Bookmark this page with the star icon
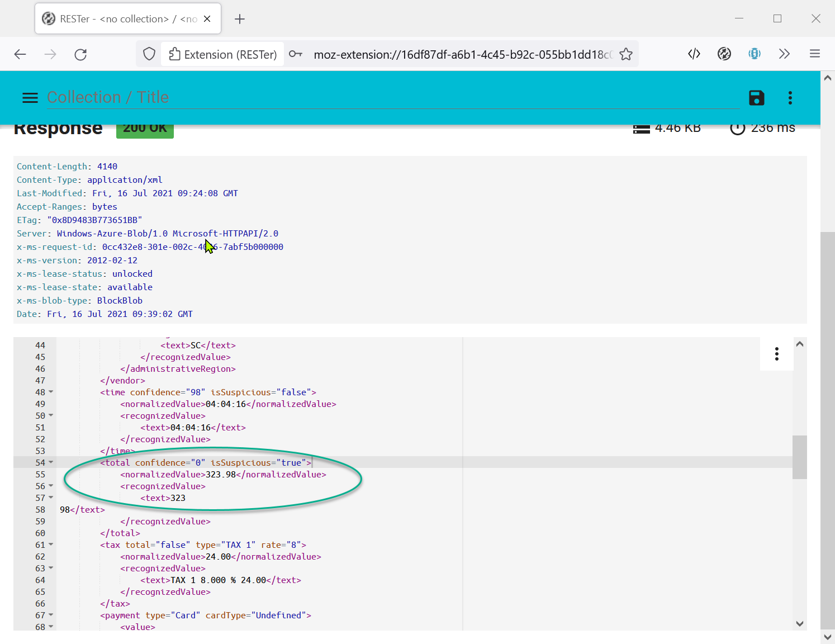Viewport: 835px width, 644px height. click(626, 54)
